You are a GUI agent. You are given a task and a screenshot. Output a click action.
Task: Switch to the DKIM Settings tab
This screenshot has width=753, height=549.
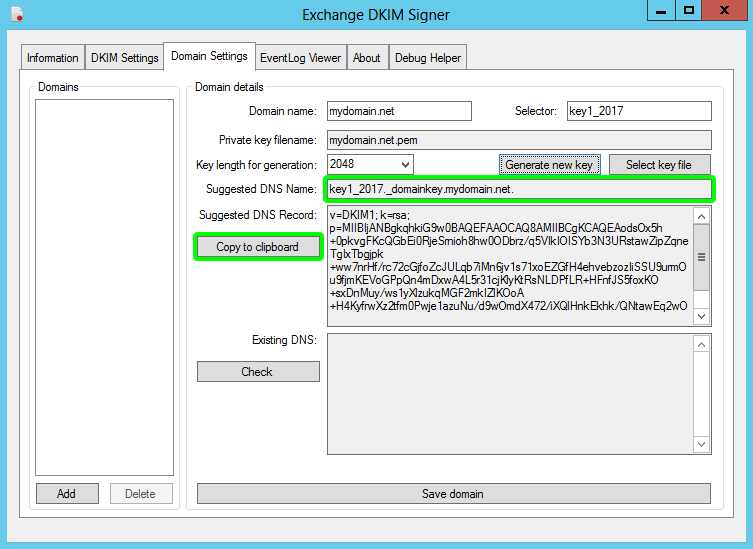[124, 58]
